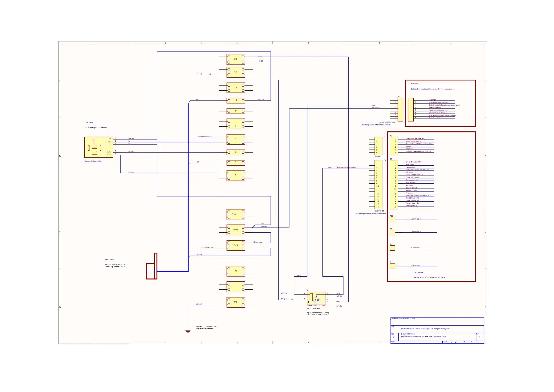Click the M1 Motortreiber 1 pad
The width and height of the screenshot is (554, 392).
392,220
